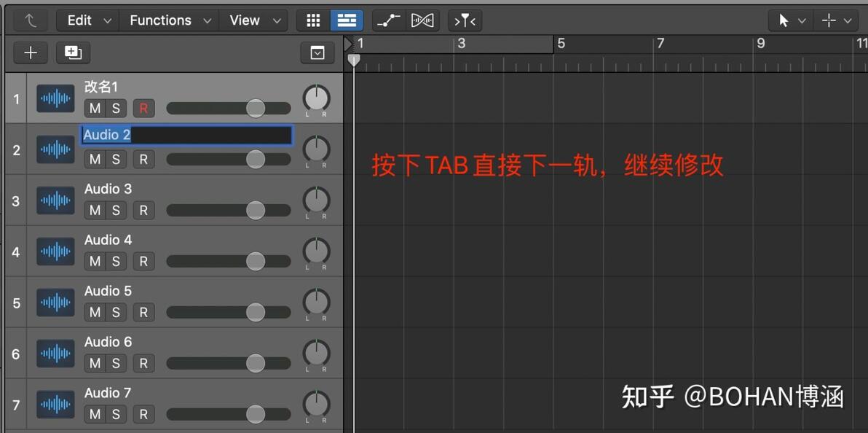
Task: Add a new track with plus button
Action: click(x=31, y=52)
